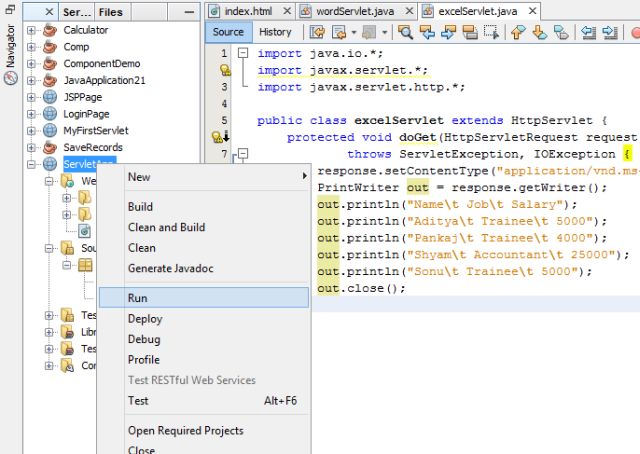Viewport: 640px width, 454px height.
Task: Switch editor to History view
Action: coord(275,32)
